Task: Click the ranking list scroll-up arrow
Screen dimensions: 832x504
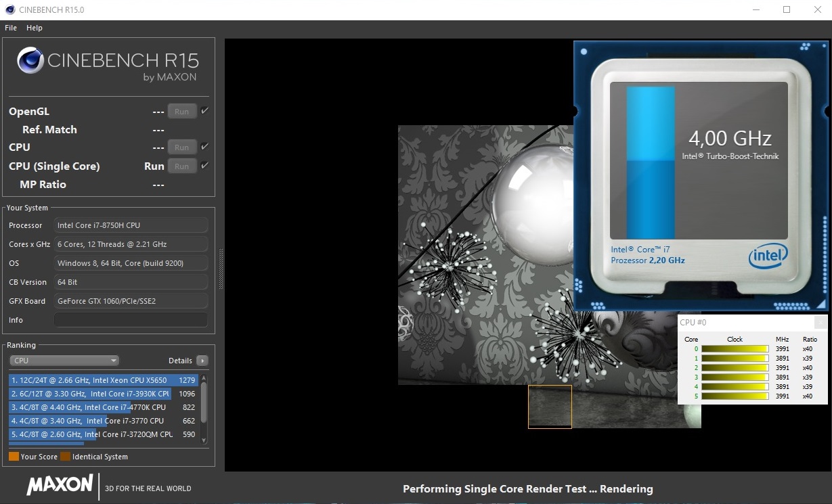Action: [x=204, y=378]
